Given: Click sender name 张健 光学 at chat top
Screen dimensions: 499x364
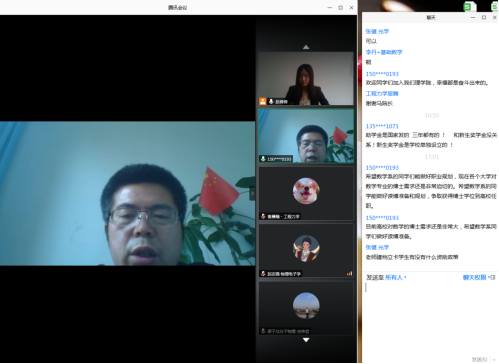Looking at the screenshot, I should click(377, 31).
